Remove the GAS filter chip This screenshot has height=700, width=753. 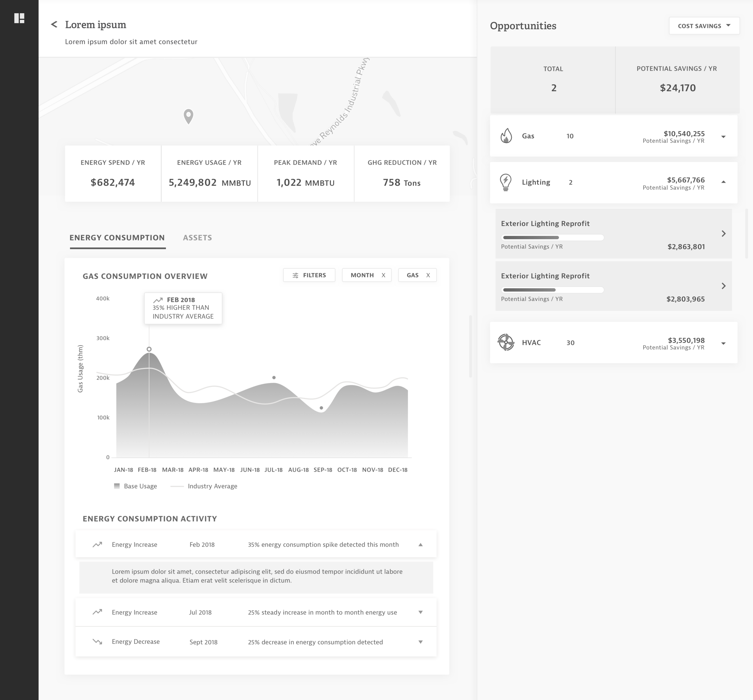pyautogui.click(x=428, y=275)
